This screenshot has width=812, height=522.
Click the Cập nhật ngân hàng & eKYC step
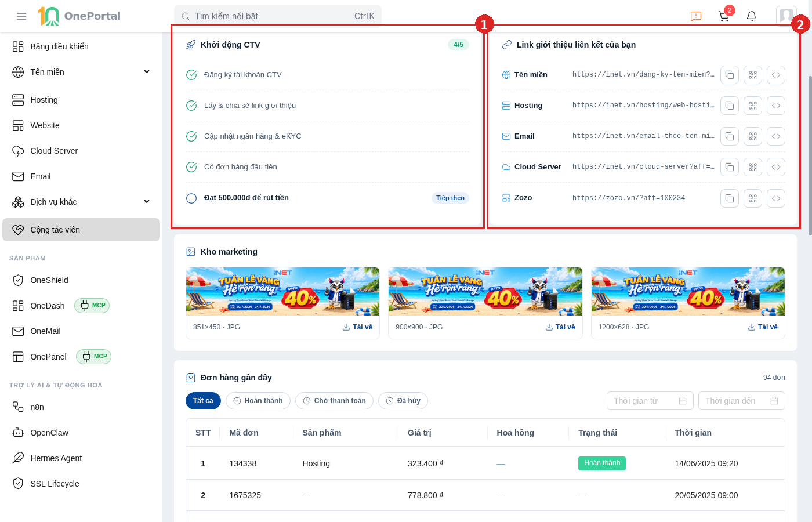point(328,136)
